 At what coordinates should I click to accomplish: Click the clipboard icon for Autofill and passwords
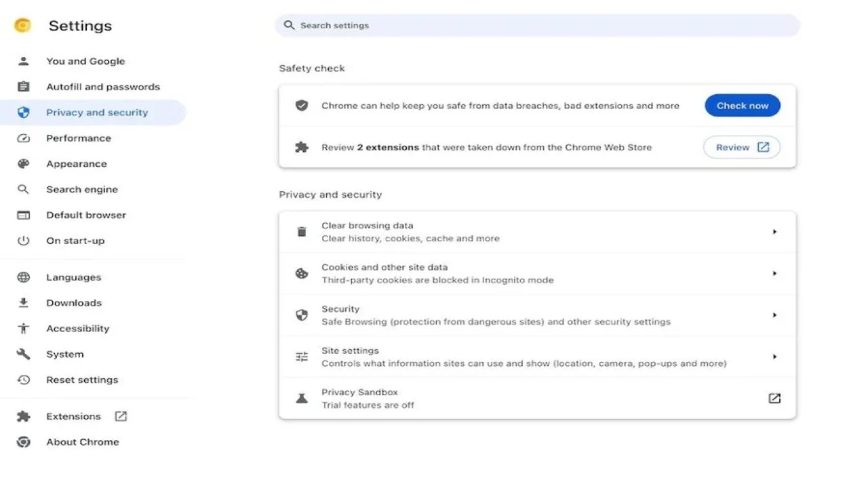click(x=24, y=87)
